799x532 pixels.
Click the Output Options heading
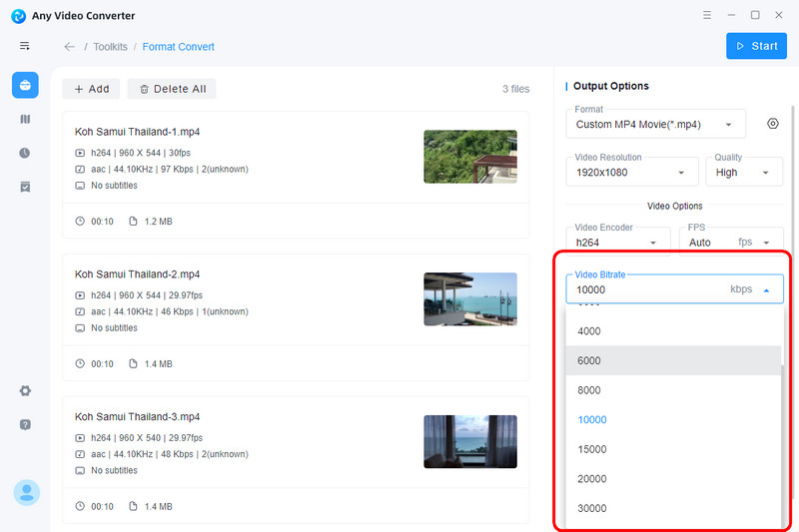click(x=611, y=86)
